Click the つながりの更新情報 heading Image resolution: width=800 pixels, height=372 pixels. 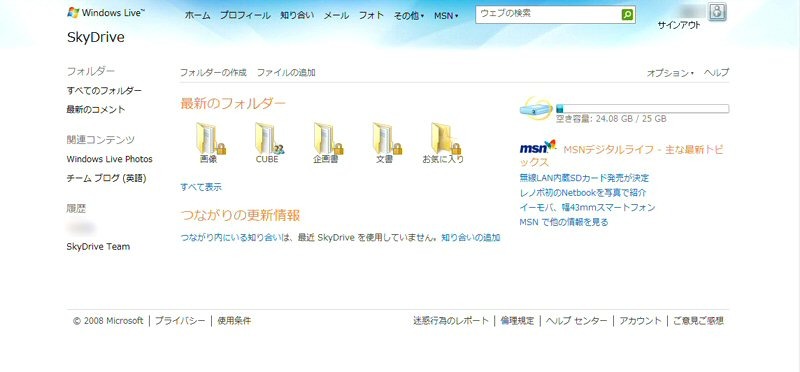(x=240, y=216)
